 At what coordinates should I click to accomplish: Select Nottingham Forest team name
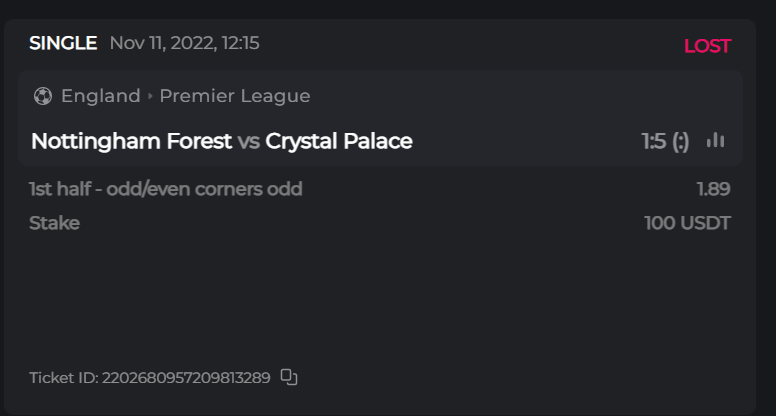[x=131, y=141]
